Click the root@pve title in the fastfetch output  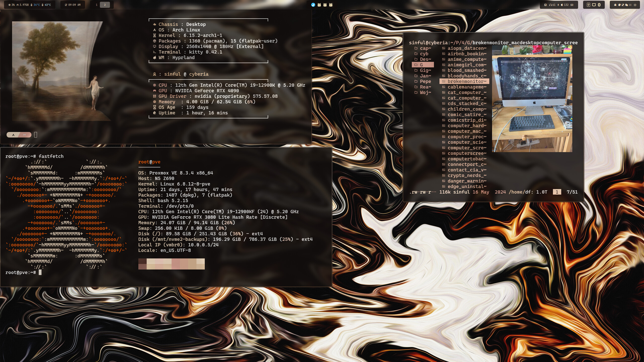coord(149,162)
